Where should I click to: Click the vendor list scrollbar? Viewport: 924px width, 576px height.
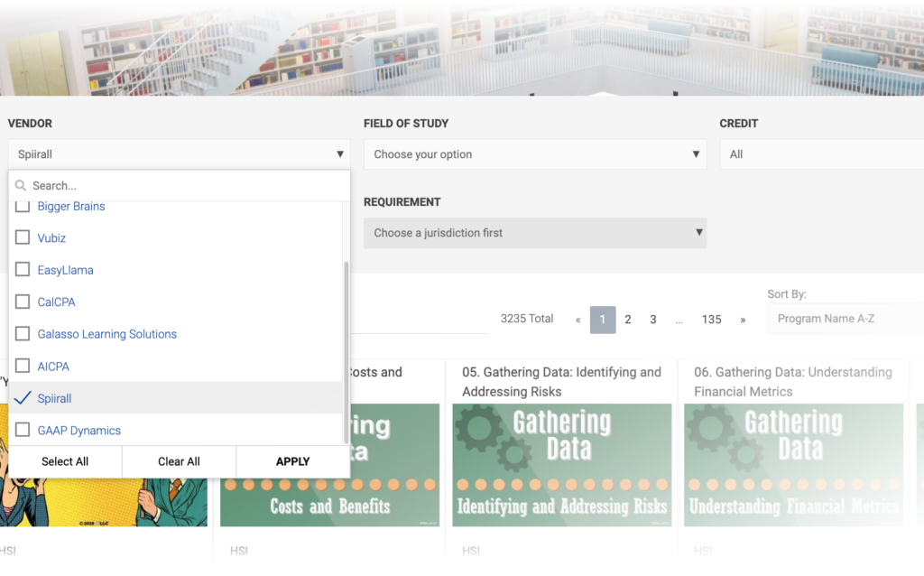click(346, 352)
